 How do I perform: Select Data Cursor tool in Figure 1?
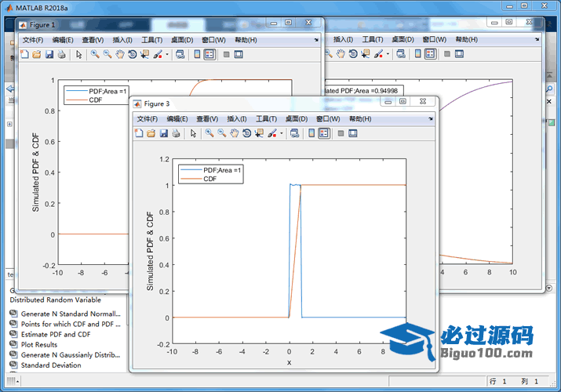[144, 54]
